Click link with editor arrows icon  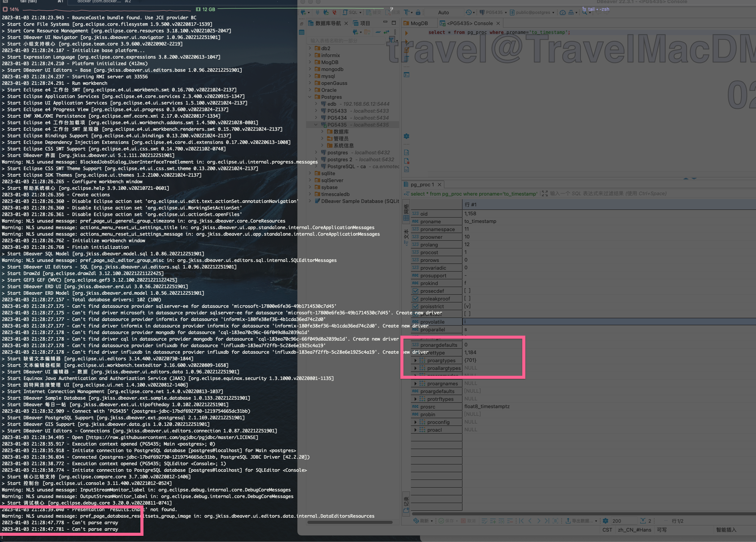(386, 32)
